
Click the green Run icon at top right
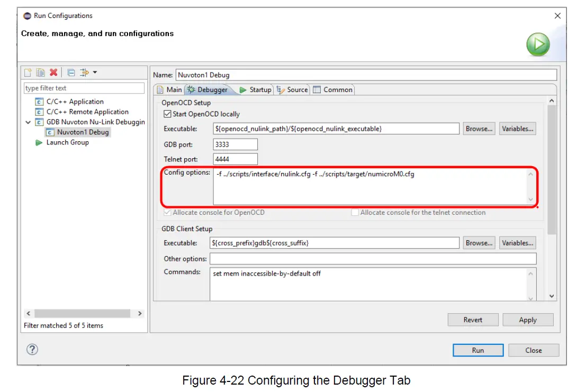[x=538, y=44]
